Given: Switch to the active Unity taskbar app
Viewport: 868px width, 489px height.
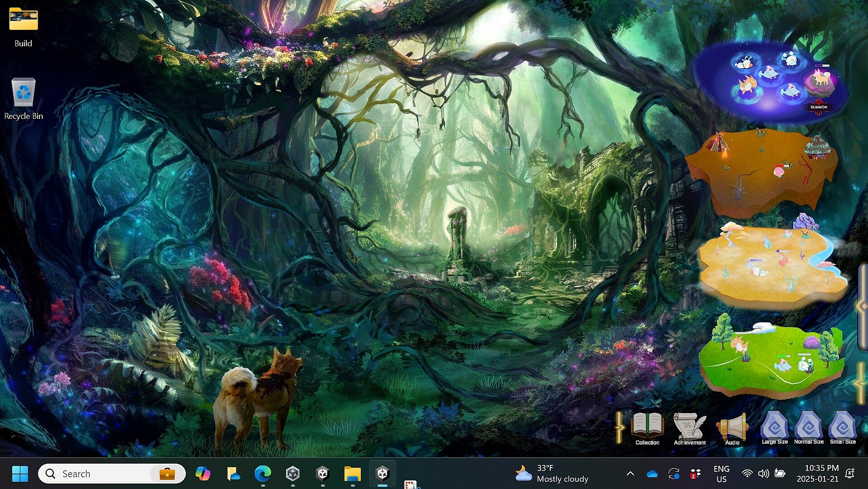Looking at the screenshot, I should (383, 474).
